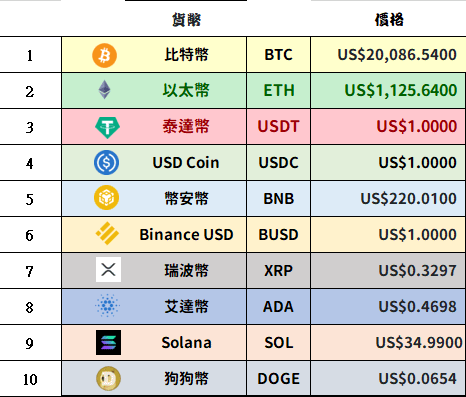Click the Cardano dotted logo icon
Image resolution: width=466 pixels, height=397 pixels.
tap(107, 305)
